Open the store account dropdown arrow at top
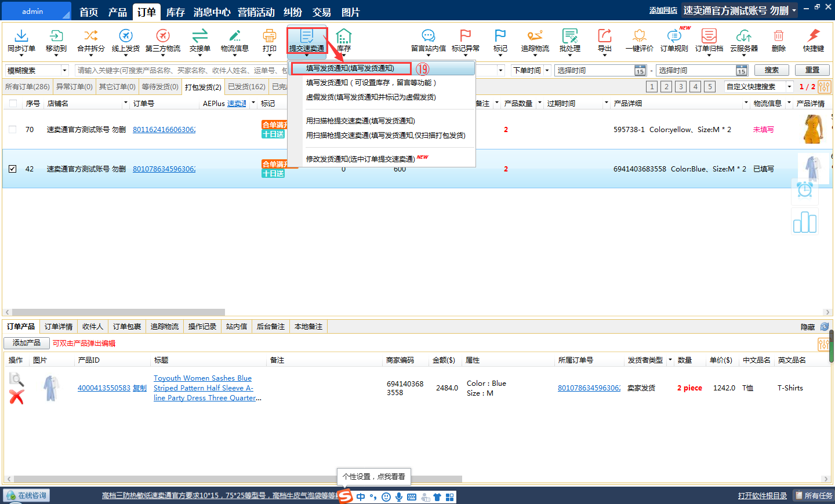Image resolution: width=835 pixels, height=504 pixels. pyautogui.click(x=794, y=10)
